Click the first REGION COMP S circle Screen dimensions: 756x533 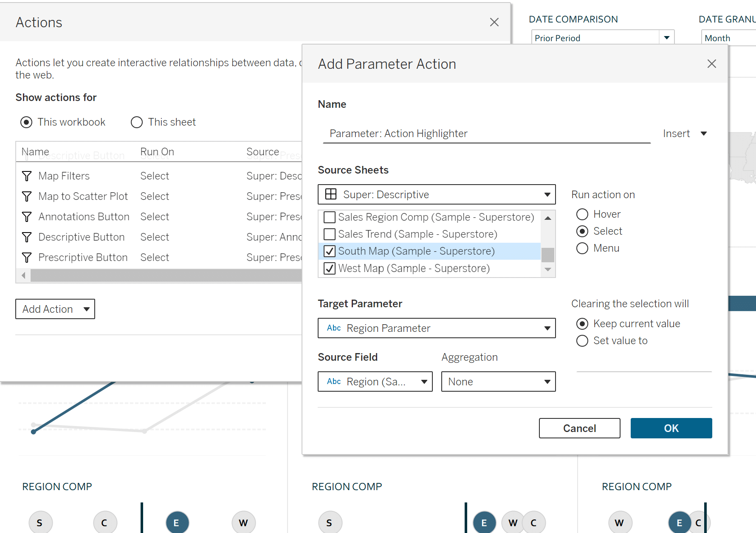click(41, 522)
